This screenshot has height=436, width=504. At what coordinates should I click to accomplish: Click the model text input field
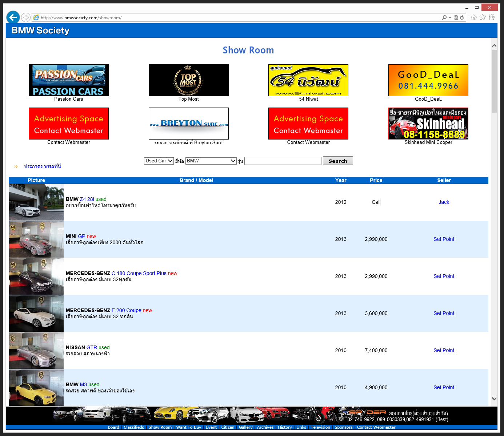tap(283, 161)
